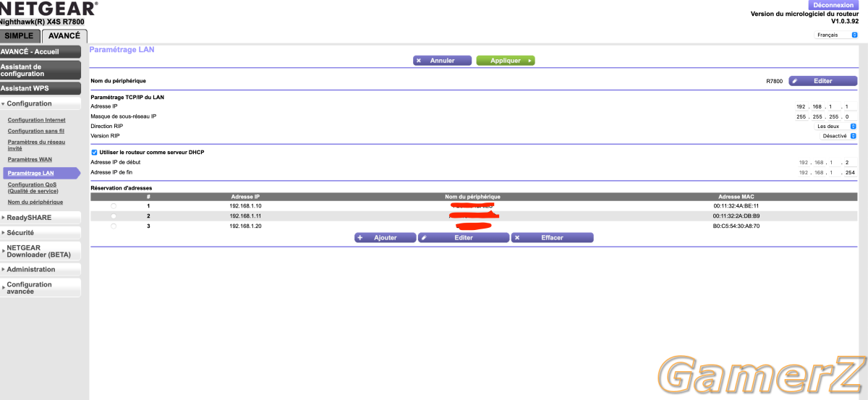Expand NETGEAR Downloader (BETA) section

tap(40, 251)
